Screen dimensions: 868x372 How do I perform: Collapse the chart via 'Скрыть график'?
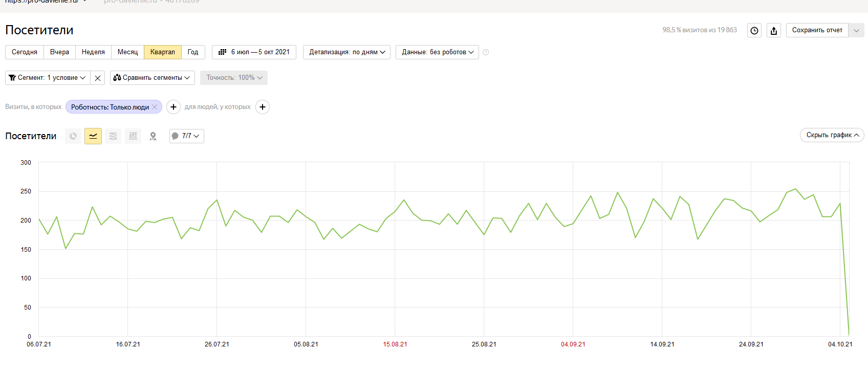click(832, 135)
